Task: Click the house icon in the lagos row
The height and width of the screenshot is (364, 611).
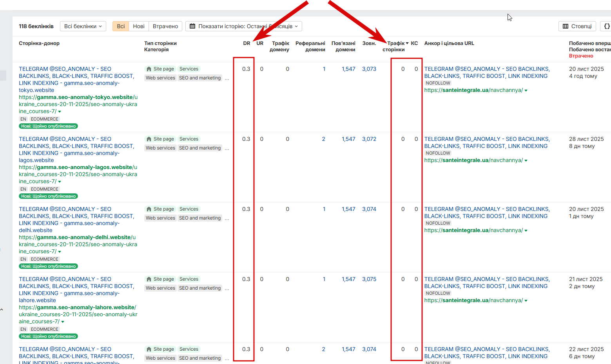Action: pyautogui.click(x=149, y=139)
